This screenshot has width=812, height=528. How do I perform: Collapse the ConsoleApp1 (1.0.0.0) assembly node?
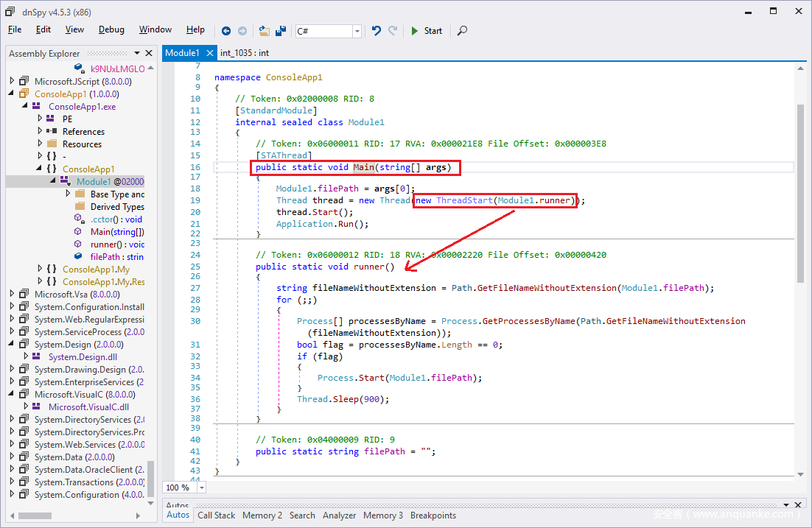tap(12, 94)
